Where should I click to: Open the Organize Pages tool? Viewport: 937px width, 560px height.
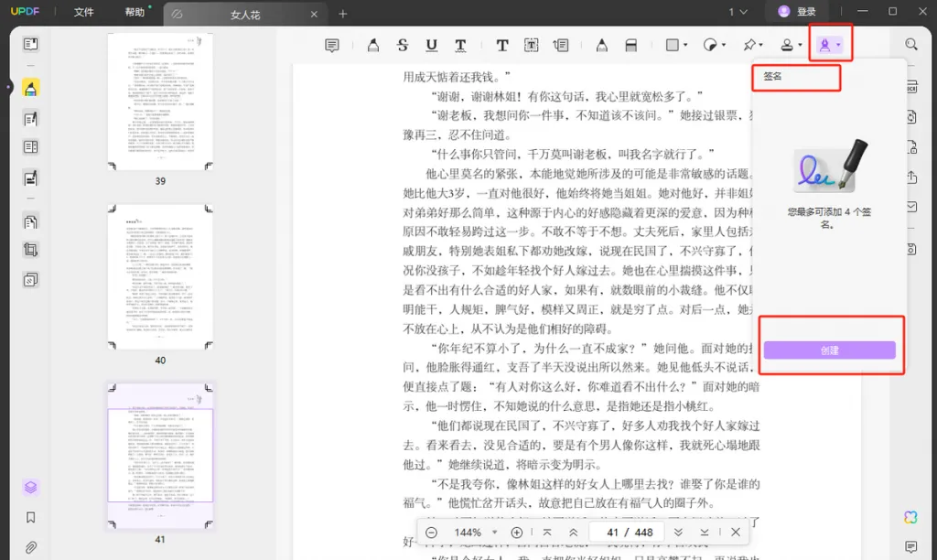click(x=30, y=221)
